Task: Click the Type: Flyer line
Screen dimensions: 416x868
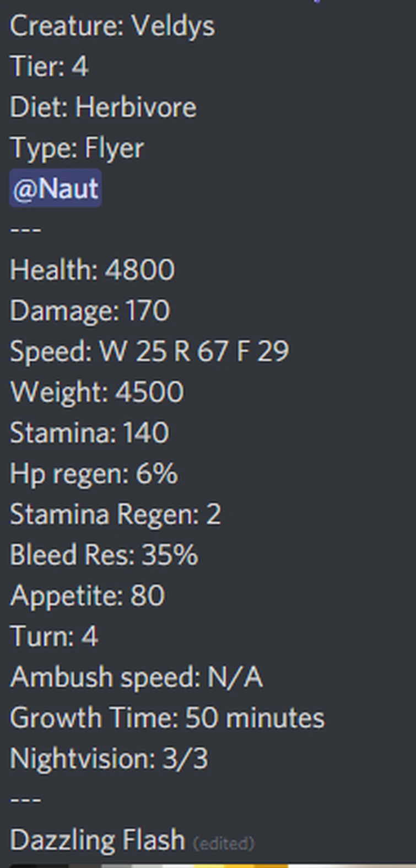Action: [77, 148]
